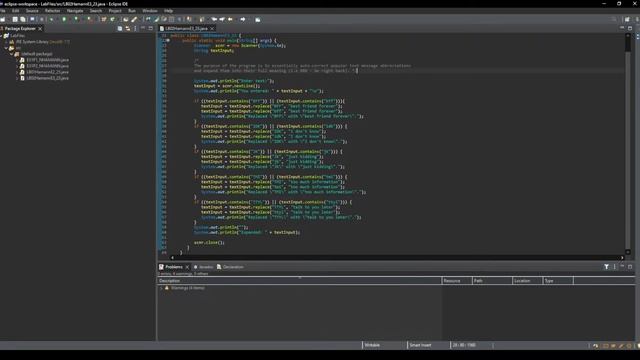Open the Navigate menu
This screenshot has height=360, width=640.
point(75,11)
